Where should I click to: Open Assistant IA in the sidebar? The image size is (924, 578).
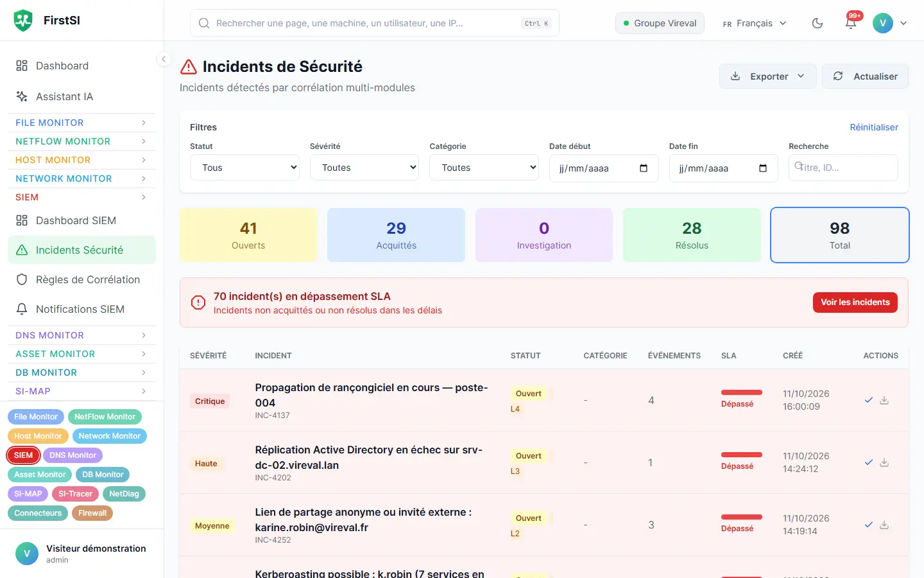[x=81, y=96]
